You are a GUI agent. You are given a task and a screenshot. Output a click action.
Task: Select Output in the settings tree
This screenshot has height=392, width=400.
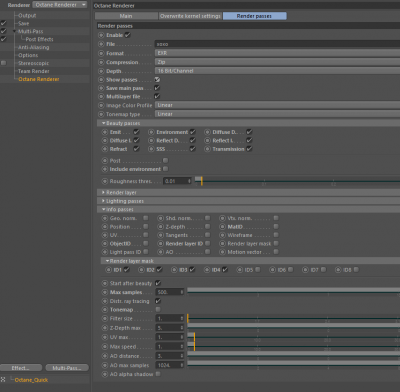(27, 15)
